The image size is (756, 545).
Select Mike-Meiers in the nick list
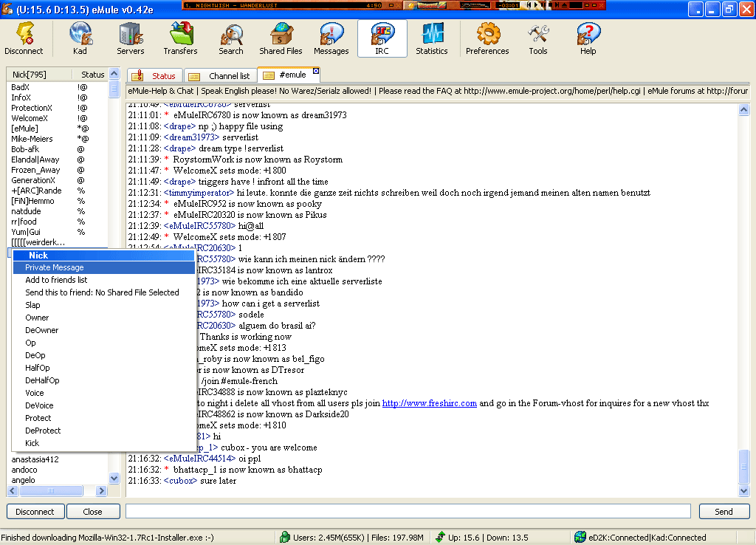pyautogui.click(x=32, y=139)
